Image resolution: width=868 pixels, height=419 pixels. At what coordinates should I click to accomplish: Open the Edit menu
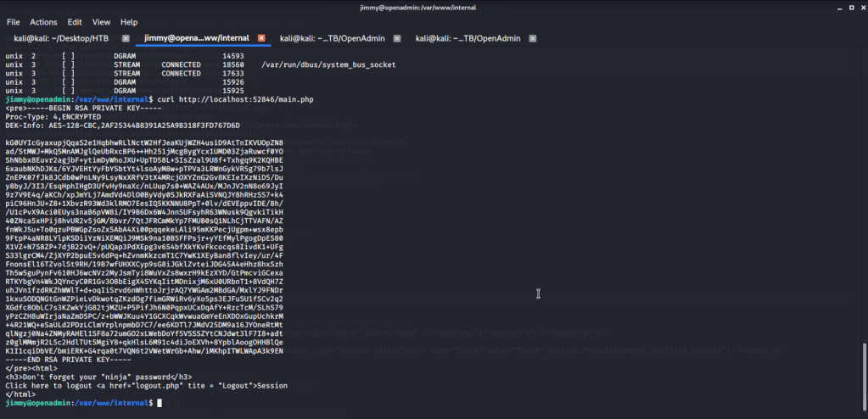pos(76,21)
